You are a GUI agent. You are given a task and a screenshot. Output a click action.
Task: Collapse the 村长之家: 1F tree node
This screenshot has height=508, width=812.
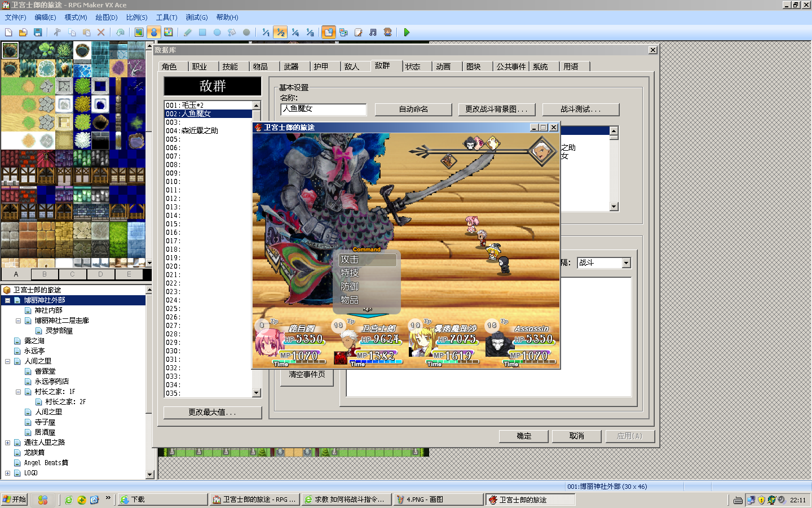coord(19,392)
